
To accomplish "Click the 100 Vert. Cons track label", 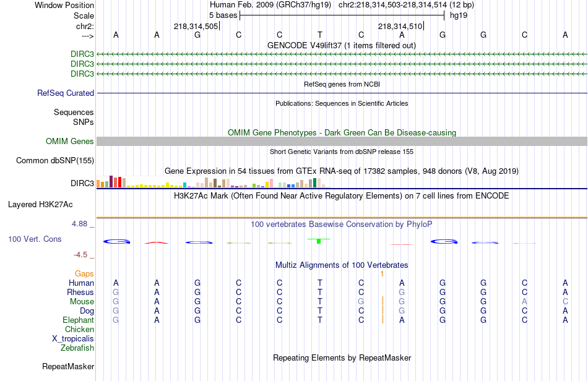I will pyautogui.click(x=35, y=239).
